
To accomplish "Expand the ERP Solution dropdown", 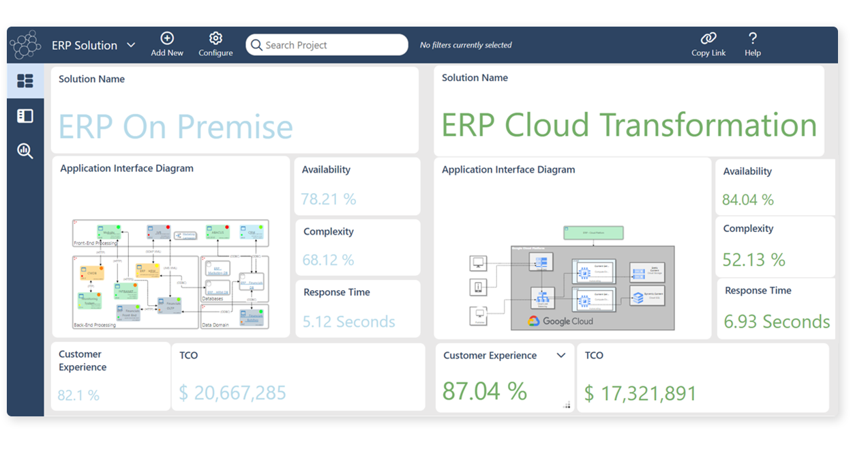I will 131,45.
